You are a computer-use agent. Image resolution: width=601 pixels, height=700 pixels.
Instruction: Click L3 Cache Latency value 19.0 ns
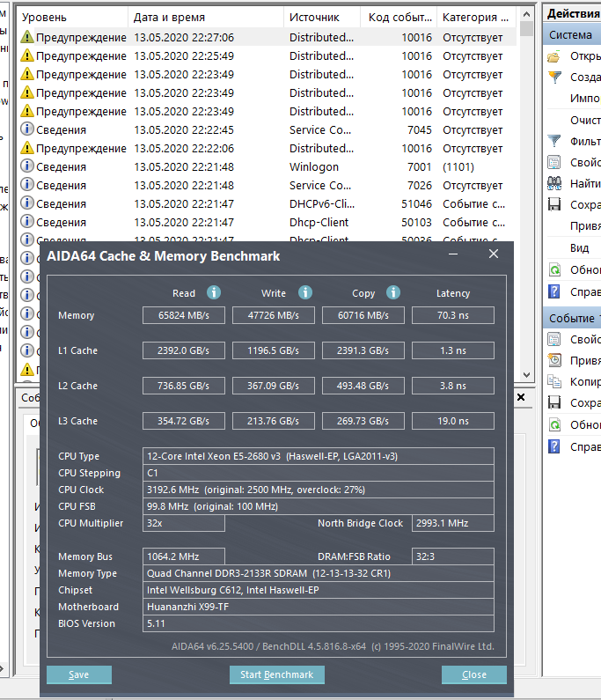[x=453, y=421]
